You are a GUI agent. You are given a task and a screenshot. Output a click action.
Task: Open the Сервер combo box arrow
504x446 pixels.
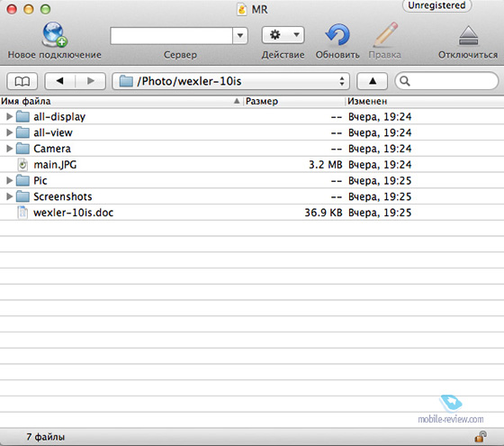point(240,35)
